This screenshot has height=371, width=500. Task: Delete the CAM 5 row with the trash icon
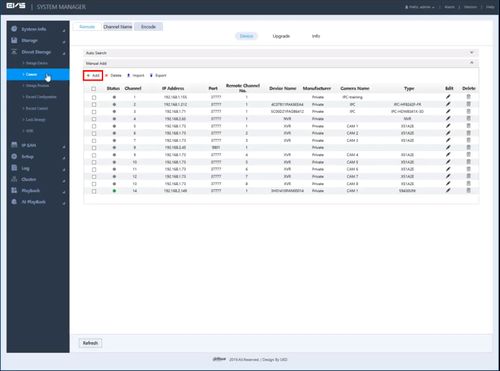pos(468,162)
